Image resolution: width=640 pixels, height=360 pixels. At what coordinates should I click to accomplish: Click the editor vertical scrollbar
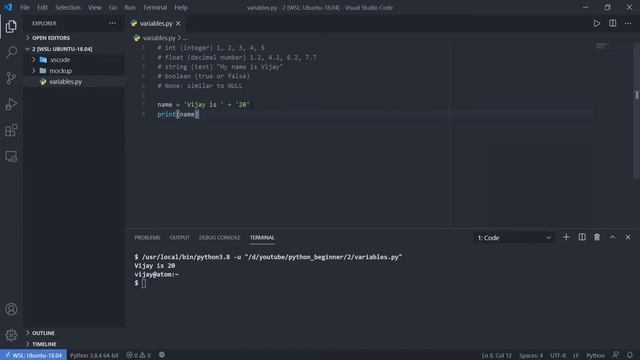click(x=636, y=110)
